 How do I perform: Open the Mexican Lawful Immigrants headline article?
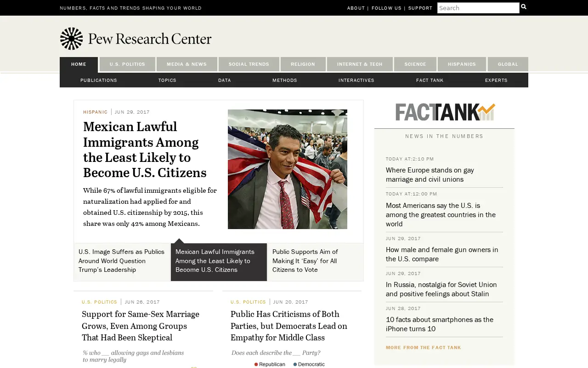[145, 149]
